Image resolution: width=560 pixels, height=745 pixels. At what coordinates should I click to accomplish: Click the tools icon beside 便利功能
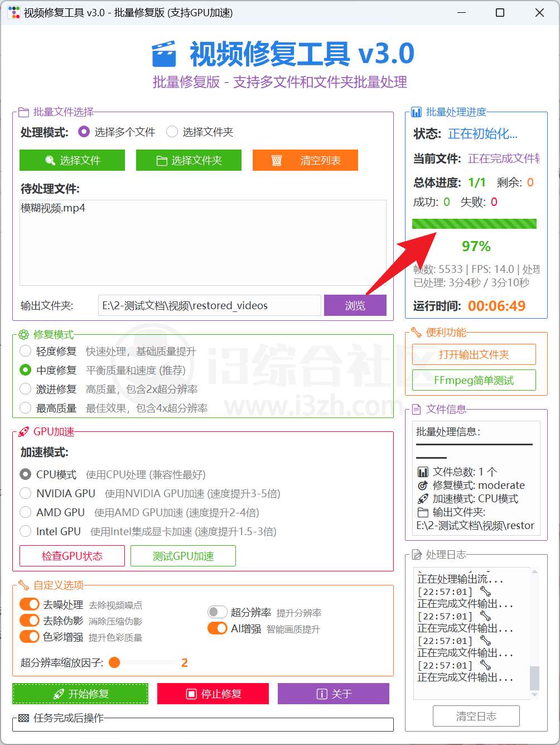tap(416, 333)
